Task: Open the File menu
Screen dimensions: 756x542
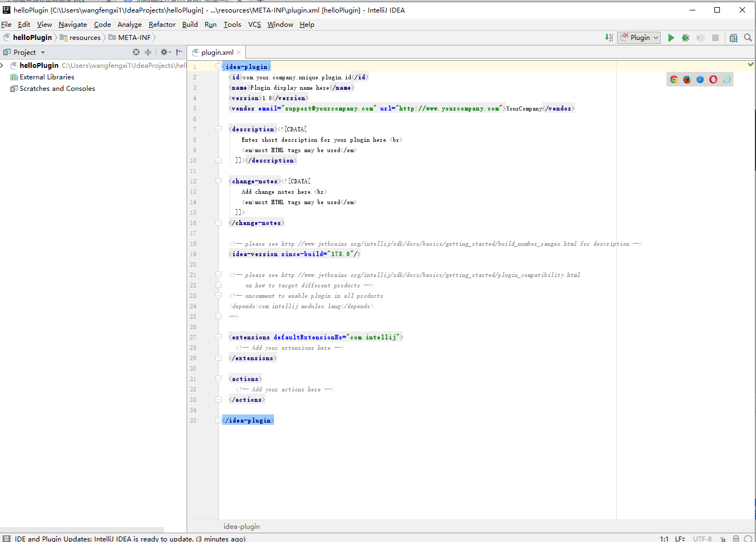Action: coord(6,25)
